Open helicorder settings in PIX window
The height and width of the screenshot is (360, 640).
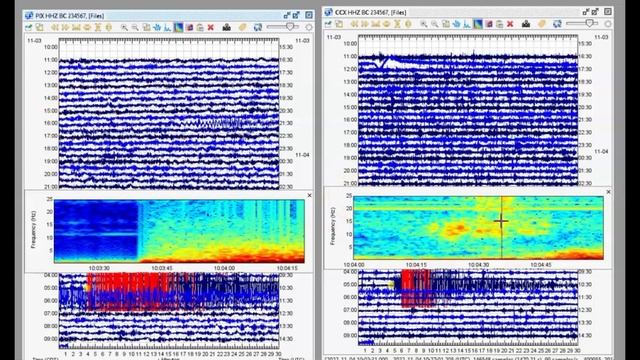29,27
